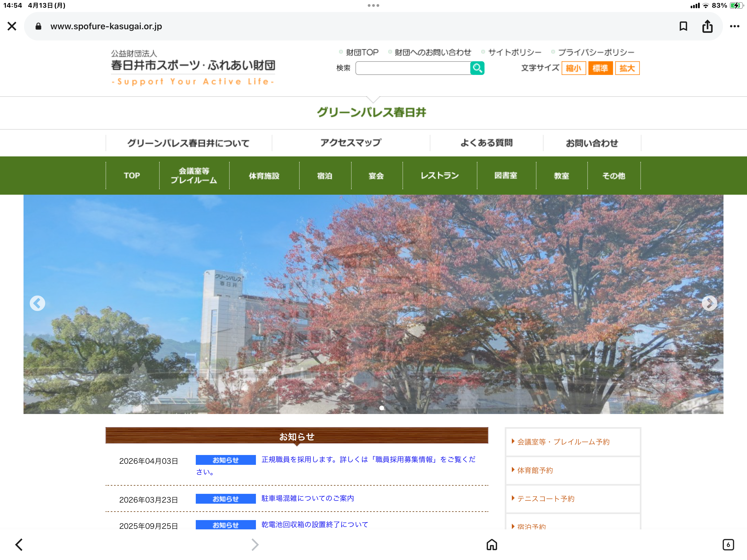Set text size to 標準
Screen dimensions: 747x560
[600, 68]
